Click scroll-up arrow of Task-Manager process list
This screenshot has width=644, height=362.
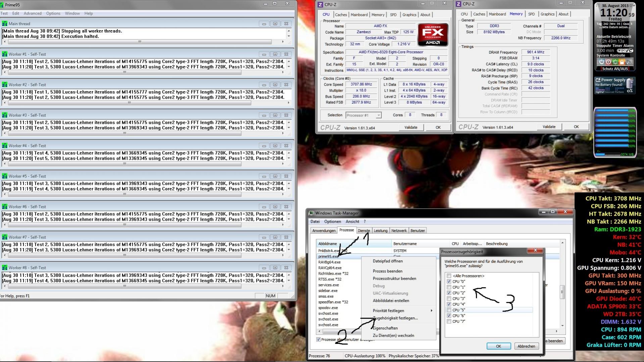[x=562, y=243]
